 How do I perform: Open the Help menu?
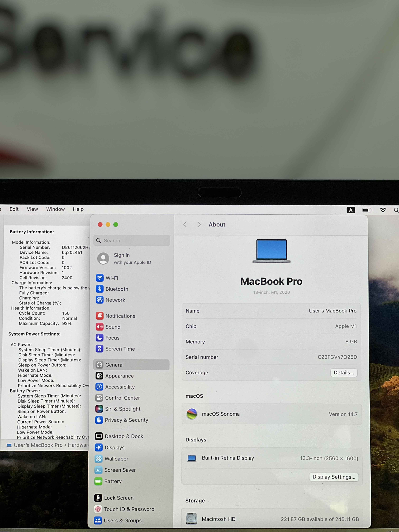[78, 209]
